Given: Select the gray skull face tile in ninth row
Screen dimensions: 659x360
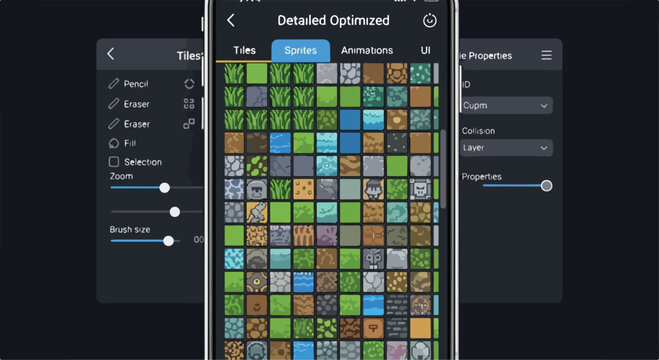Looking at the screenshot, I should click(373, 258).
